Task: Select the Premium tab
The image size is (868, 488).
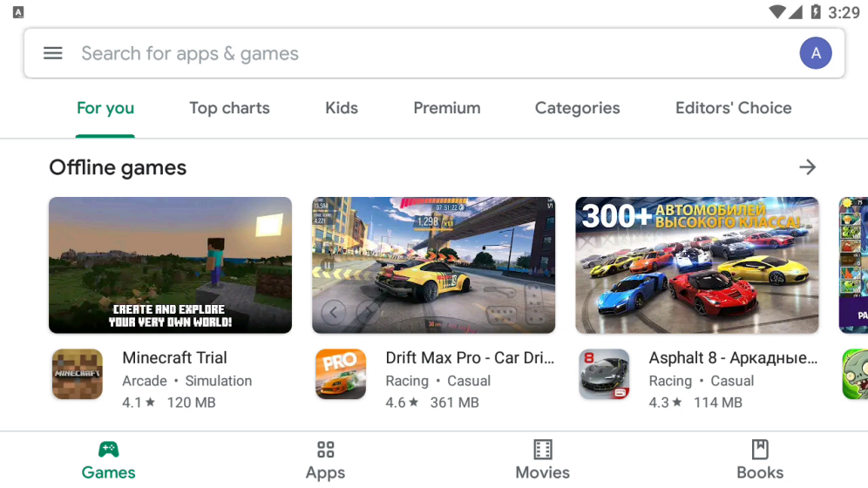Action: pos(447,108)
